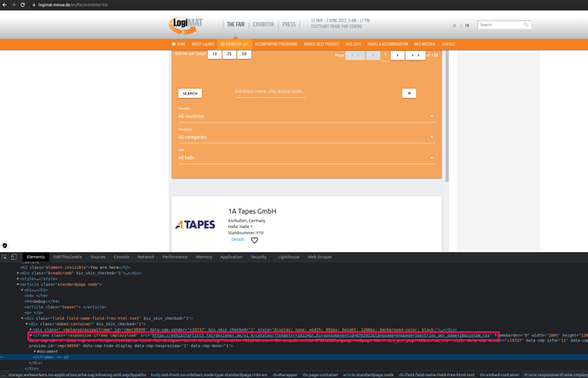588x378 pixels.
Task: Open Details link for 1A Tapes GmbH
Action: coord(238,239)
